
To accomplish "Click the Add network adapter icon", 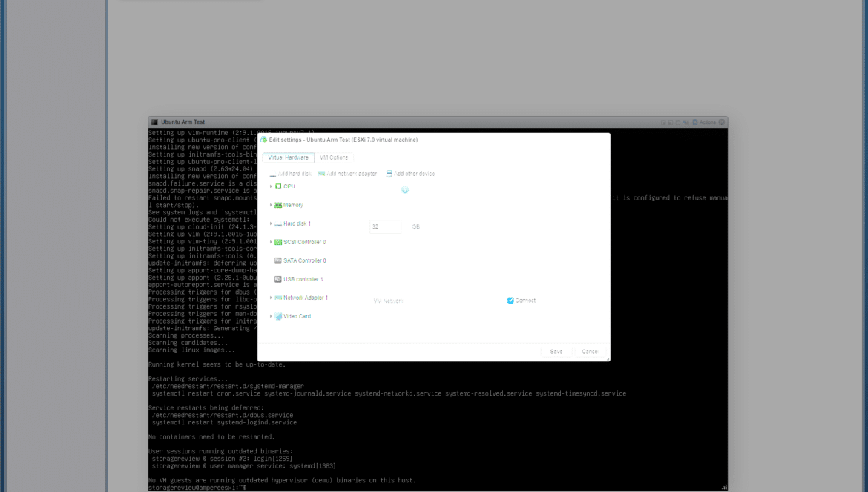I will click(x=321, y=174).
